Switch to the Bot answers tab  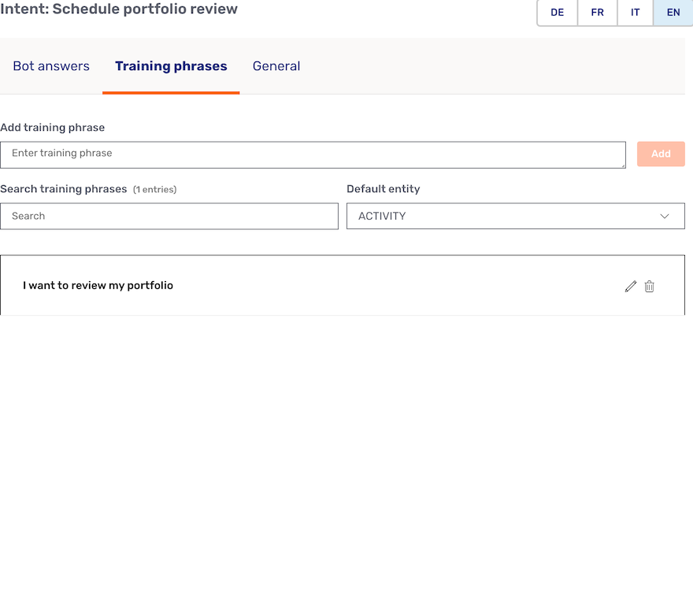50,66
